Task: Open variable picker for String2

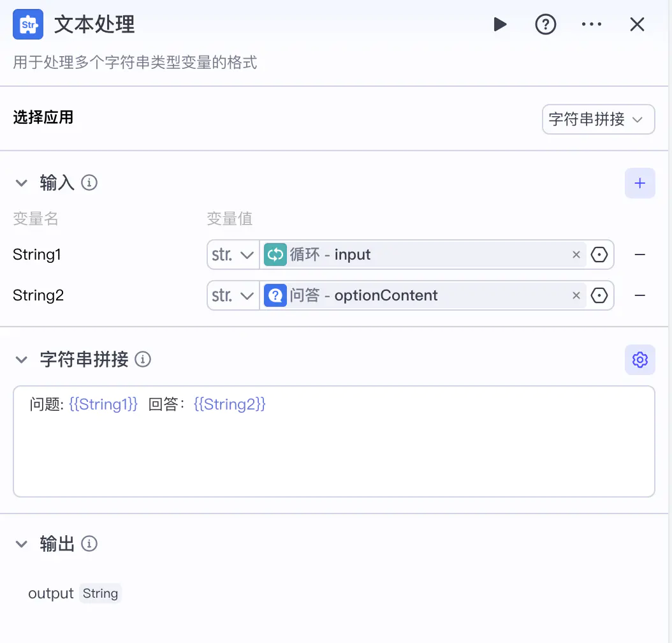Action: click(x=599, y=295)
